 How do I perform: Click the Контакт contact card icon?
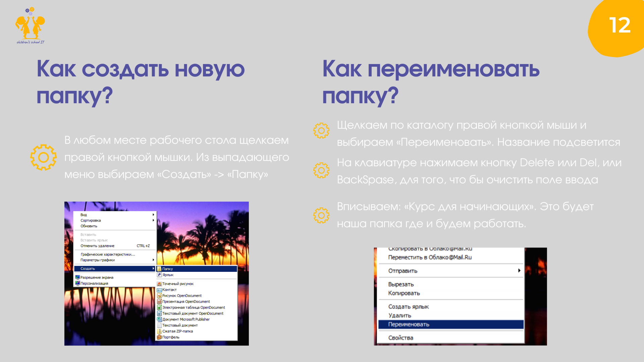click(x=159, y=290)
